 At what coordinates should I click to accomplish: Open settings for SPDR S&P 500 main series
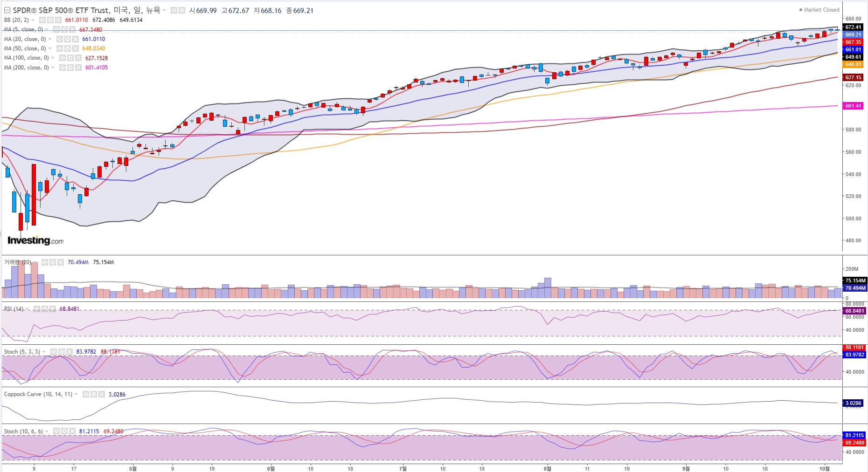[x=181, y=10]
